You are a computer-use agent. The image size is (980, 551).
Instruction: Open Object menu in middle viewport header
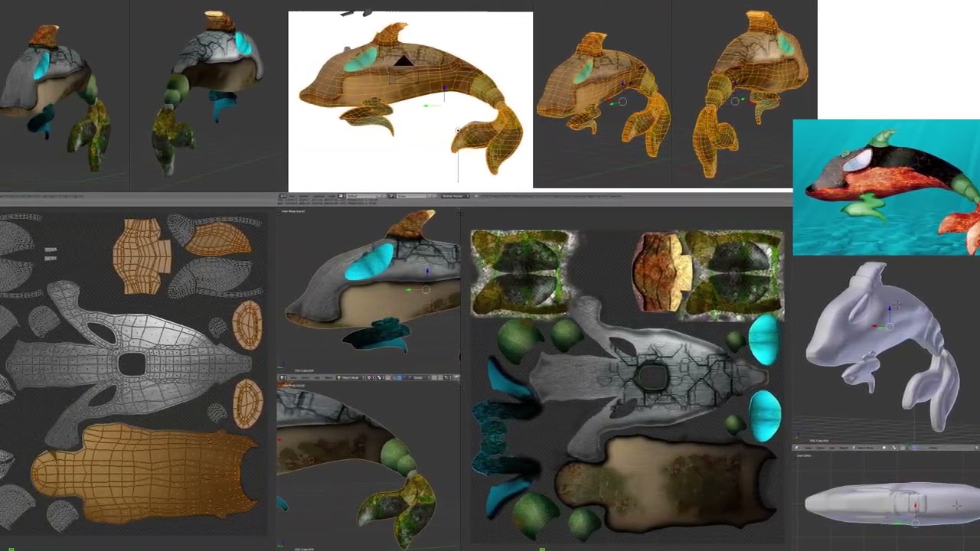click(328, 377)
